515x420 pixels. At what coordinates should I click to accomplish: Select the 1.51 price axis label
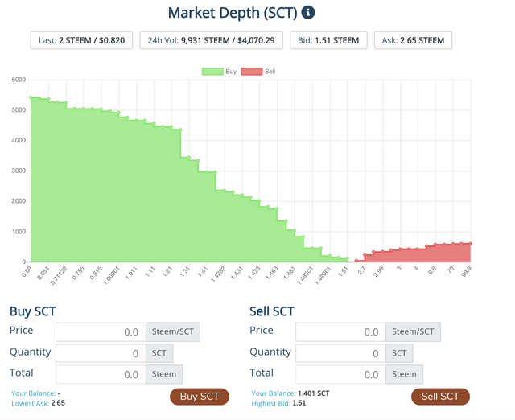point(344,272)
